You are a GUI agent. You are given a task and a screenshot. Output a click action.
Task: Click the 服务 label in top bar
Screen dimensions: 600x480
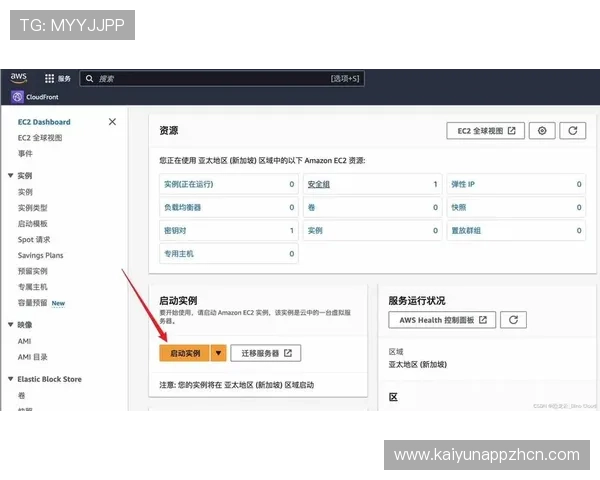(64, 78)
